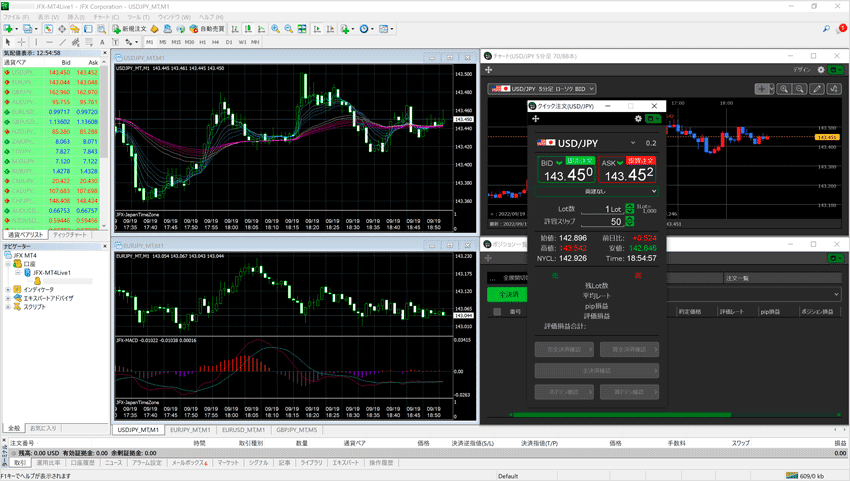Toggle the auto scroll chart icon
This screenshot has height=481, width=850.
pos(317,29)
